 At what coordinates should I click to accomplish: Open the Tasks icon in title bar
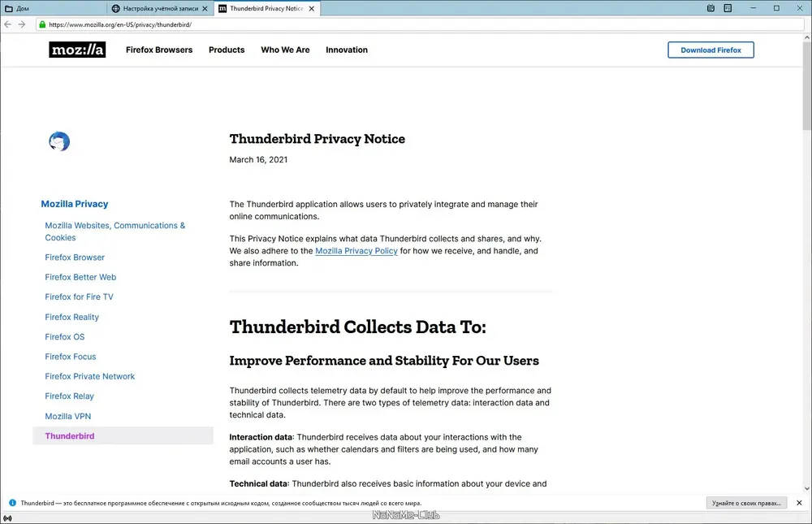(728, 8)
